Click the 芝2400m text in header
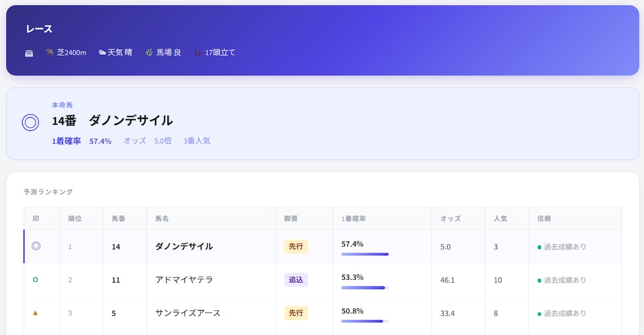This screenshot has width=644, height=335. 72,53
